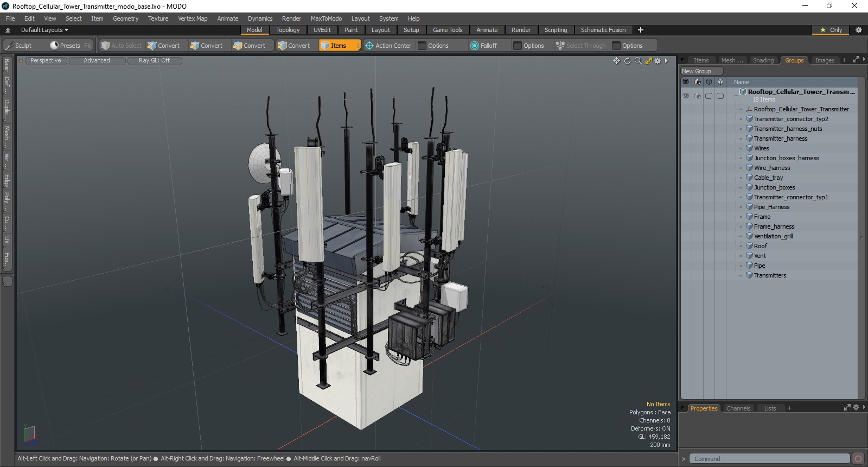Click the Transmitters mesh item icon

tap(749, 275)
